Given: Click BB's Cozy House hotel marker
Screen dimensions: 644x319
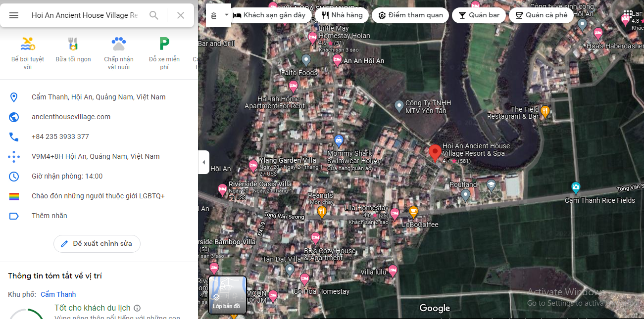Looking at the screenshot, I should 315,238.
